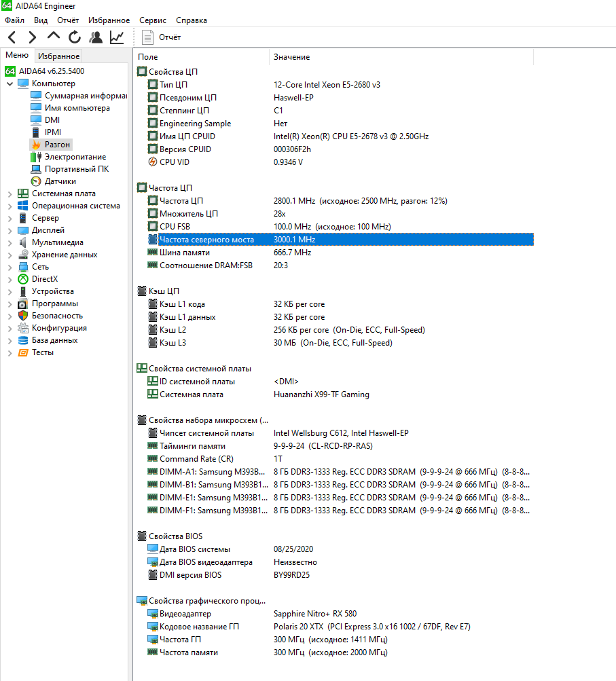Click the Программы software icon
Viewport: 616px width, 681px height.
coord(23,303)
